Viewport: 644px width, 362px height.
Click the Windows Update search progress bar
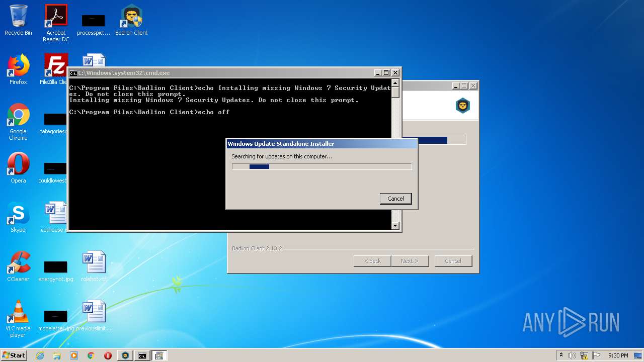click(321, 166)
